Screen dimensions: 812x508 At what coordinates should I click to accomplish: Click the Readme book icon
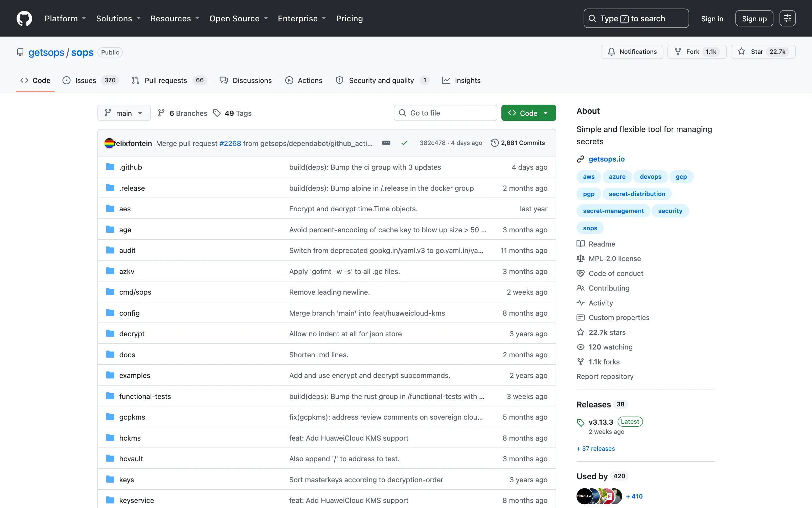pyautogui.click(x=581, y=244)
